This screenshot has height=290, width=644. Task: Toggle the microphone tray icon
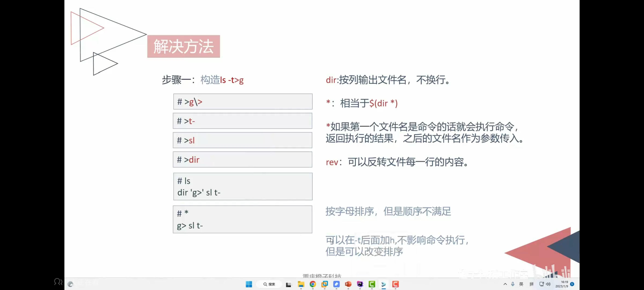[512, 284]
